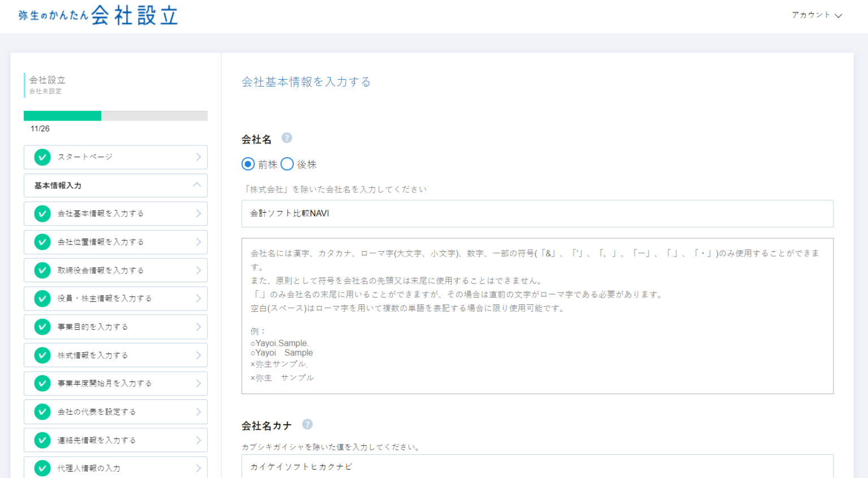Screen dimensions: 868x478
Task: Collapse the 基本情報入力 section
Action: [x=197, y=185]
